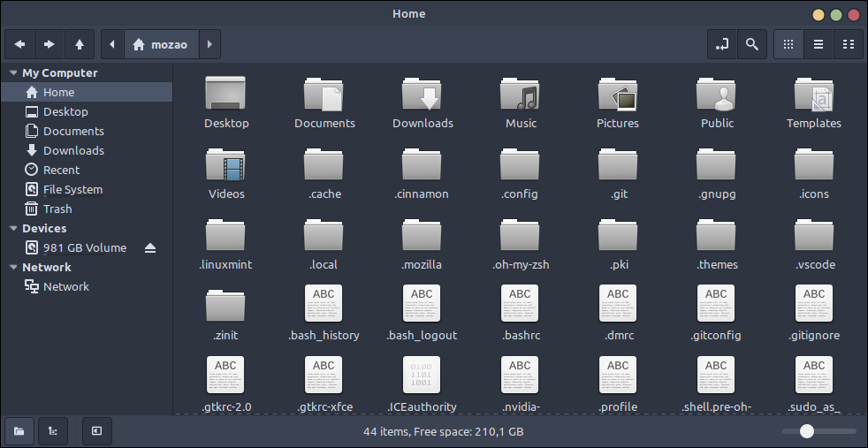The height and width of the screenshot is (448, 868).
Task: Select the .bashrc file
Action: coord(521,312)
